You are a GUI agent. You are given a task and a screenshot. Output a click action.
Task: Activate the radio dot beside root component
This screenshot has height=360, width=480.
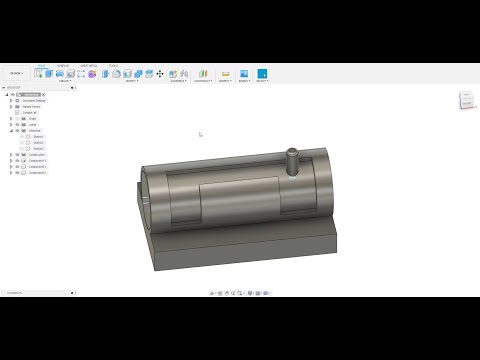pyautogui.click(x=44, y=95)
